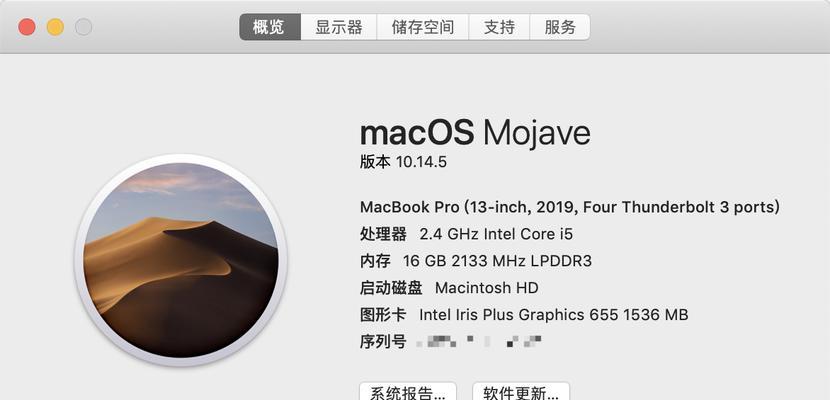
Task: Click the 图形卡 Intel Iris Plus Graphics line
Action: [x=524, y=315]
